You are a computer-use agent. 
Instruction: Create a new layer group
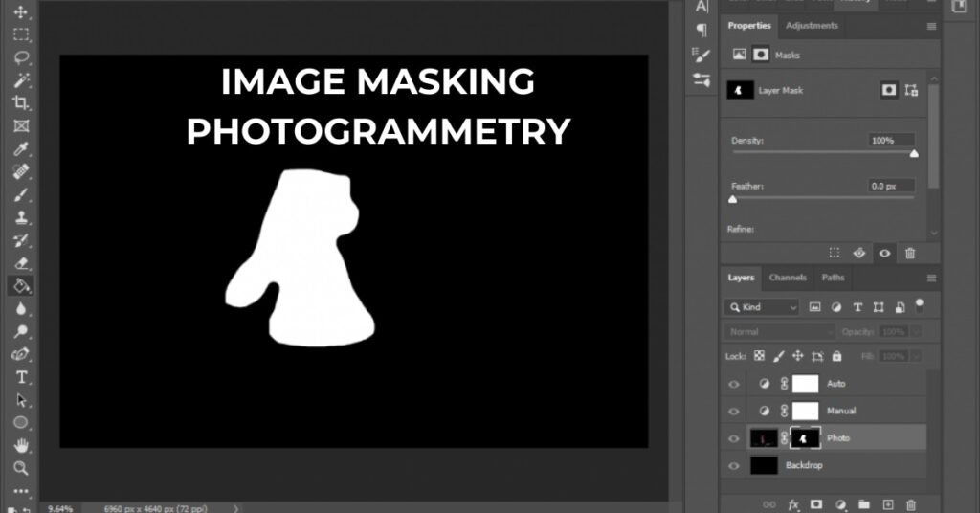pyautogui.click(x=864, y=504)
